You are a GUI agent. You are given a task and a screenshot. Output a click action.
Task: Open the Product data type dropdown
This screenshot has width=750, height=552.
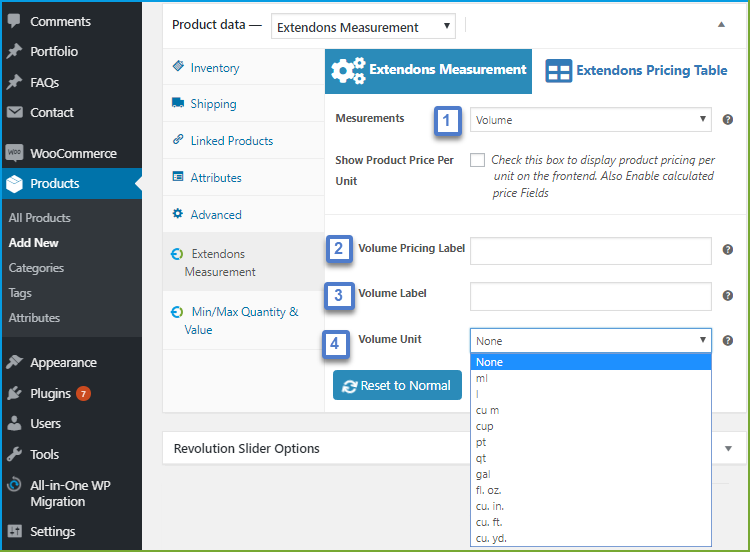click(x=363, y=26)
